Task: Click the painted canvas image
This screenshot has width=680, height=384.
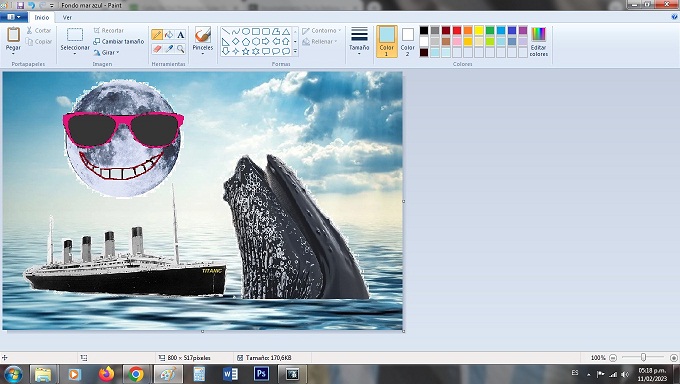Action: point(203,200)
